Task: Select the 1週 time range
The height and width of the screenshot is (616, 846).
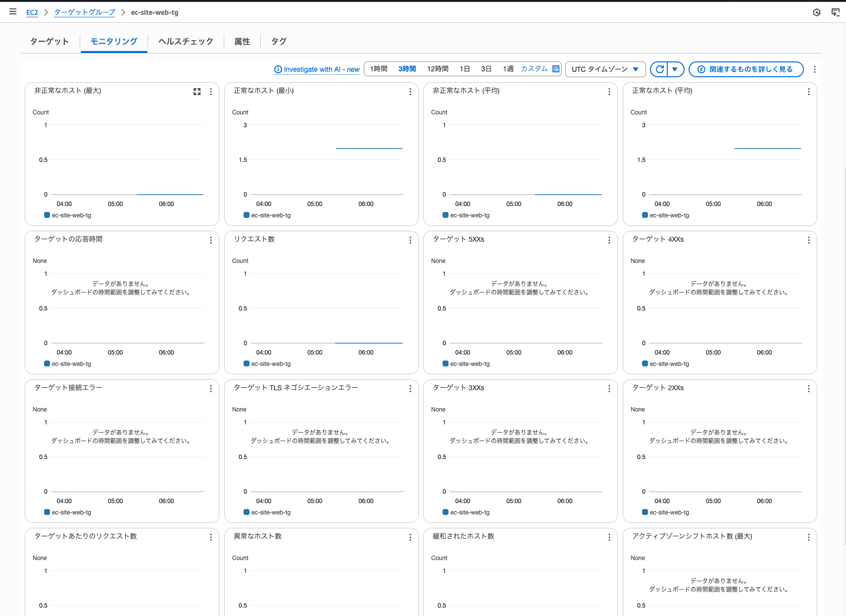Action: [508, 69]
